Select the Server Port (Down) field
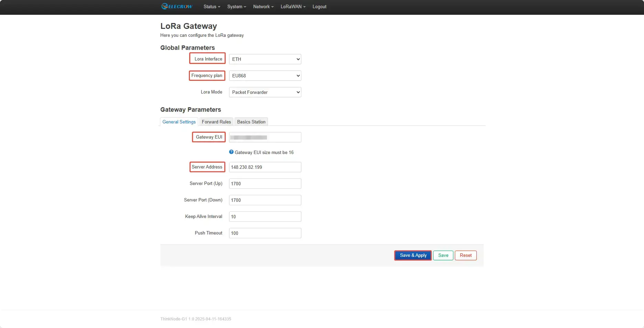Image resolution: width=644 pixels, height=328 pixels. (x=265, y=200)
